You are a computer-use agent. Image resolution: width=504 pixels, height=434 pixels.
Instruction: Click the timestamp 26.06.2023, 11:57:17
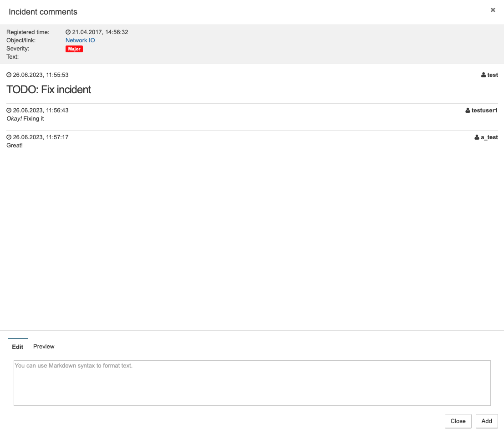pyautogui.click(x=41, y=137)
